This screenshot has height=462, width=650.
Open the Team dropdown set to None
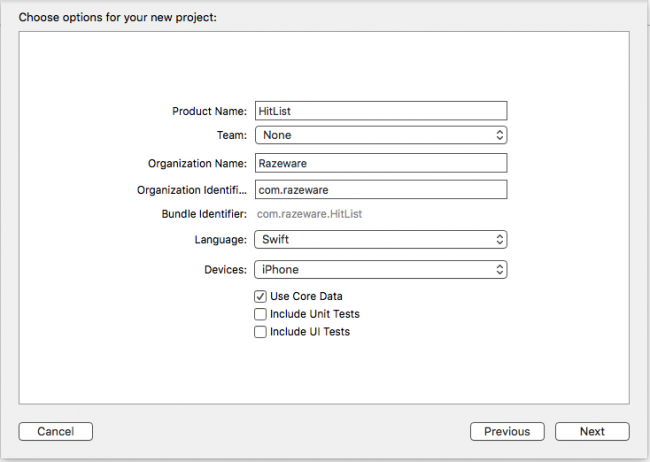coord(381,135)
